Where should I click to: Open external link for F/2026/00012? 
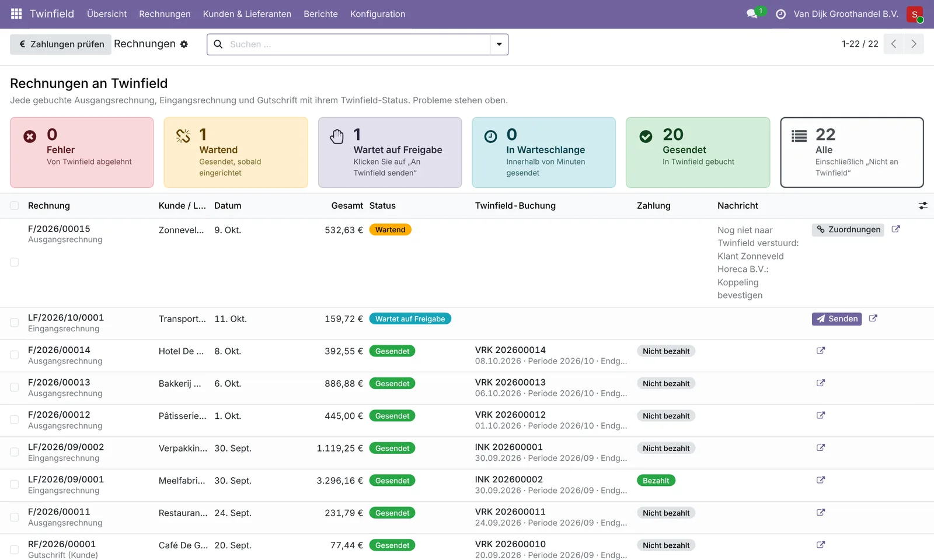point(821,415)
